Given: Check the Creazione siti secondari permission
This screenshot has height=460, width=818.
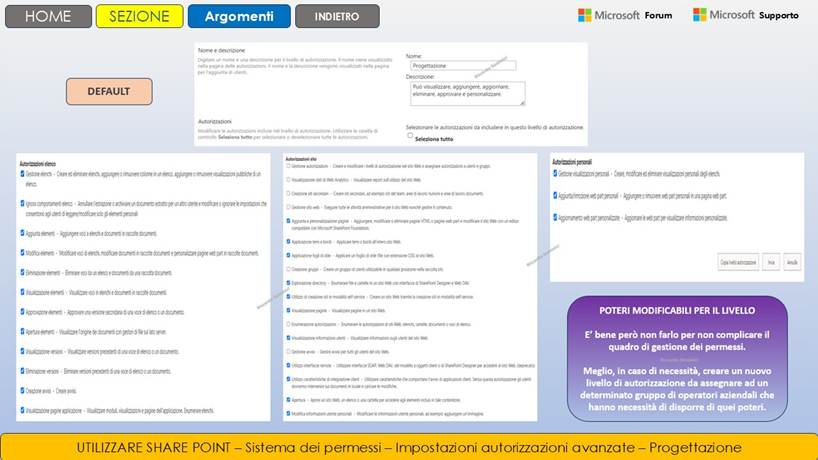Looking at the screenshot, I should [288, 193].
